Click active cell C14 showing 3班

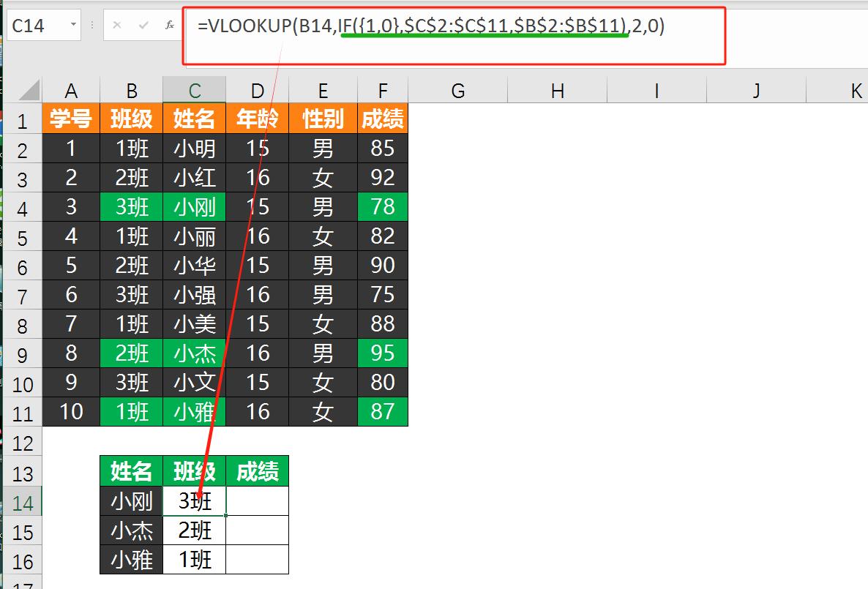[x=194, y=501]
